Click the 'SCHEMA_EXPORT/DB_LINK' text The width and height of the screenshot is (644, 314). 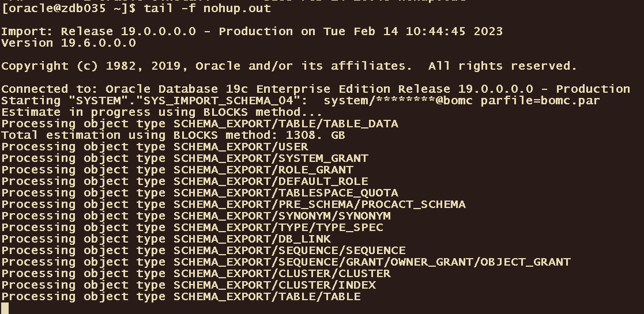coord(252,239)
